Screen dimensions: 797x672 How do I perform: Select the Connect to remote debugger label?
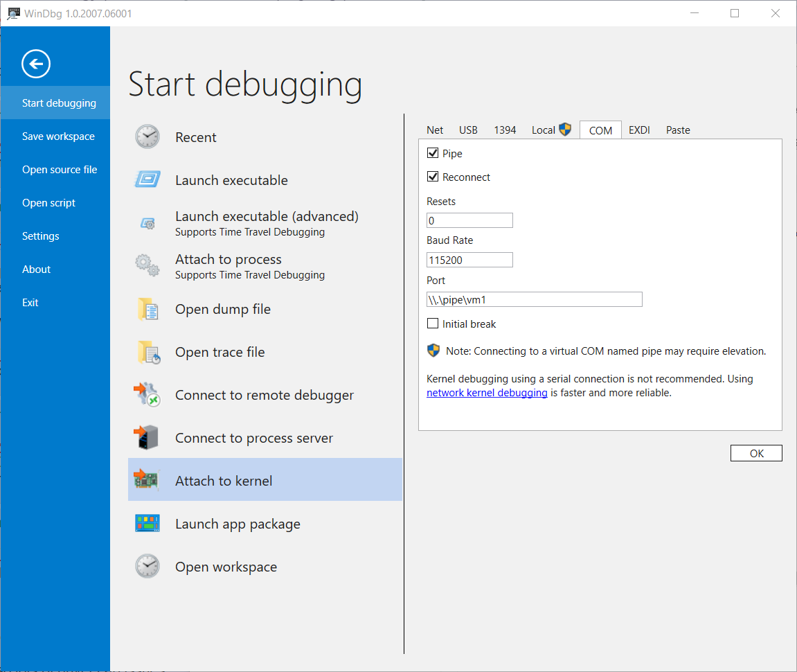click(x=265, y=396)
